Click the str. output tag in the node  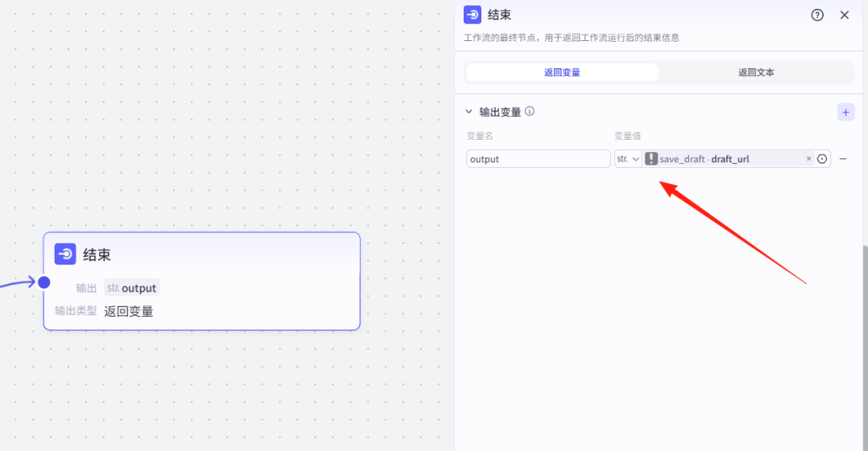132,288
